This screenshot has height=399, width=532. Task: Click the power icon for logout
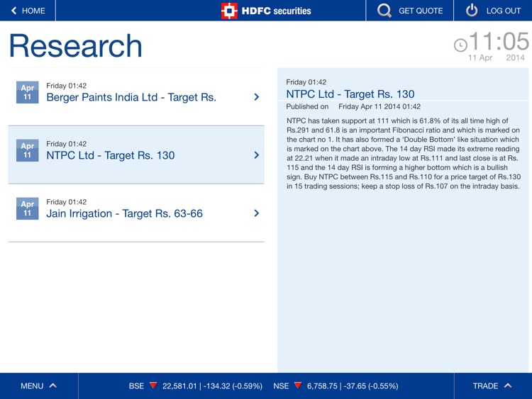(x=472, y=11)
